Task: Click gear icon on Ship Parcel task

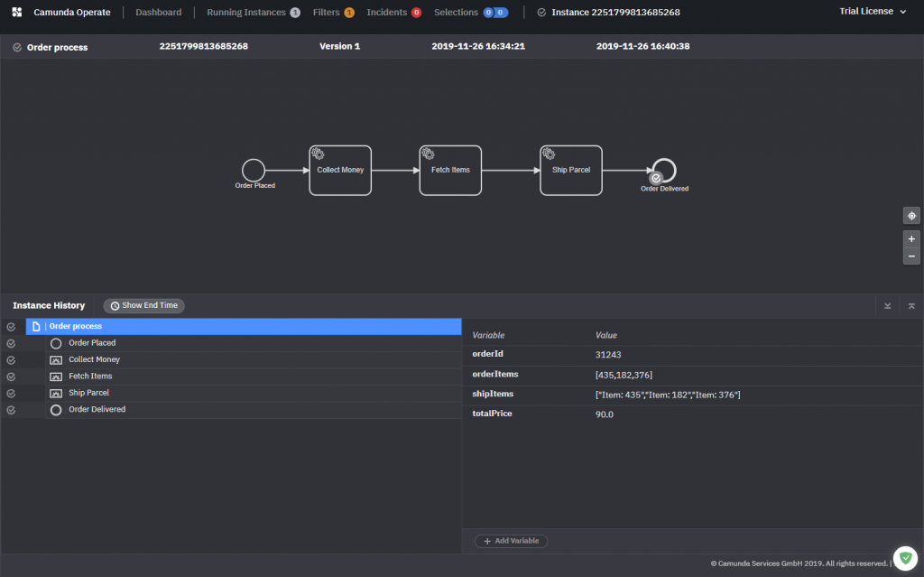Action: click(x=549, y=154)
